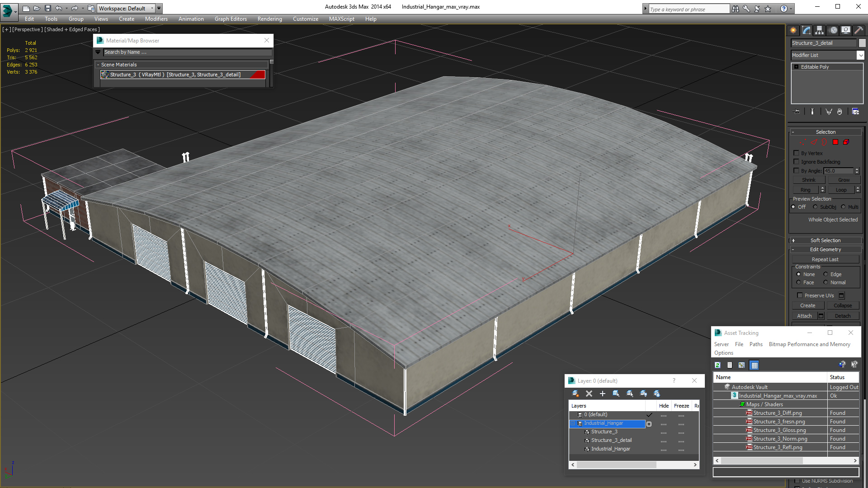Select SubObj preview selection radio
Viewport: 868px width, 488px height.
point(815,207)
